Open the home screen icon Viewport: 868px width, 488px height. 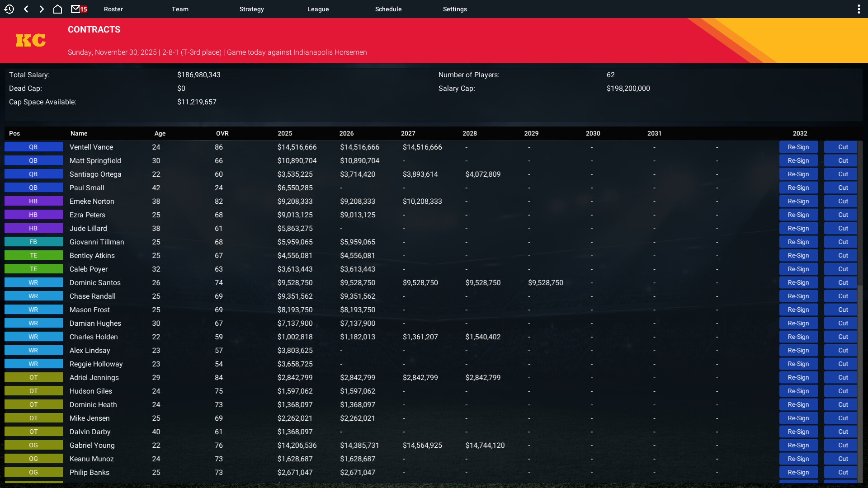(57, 9)
